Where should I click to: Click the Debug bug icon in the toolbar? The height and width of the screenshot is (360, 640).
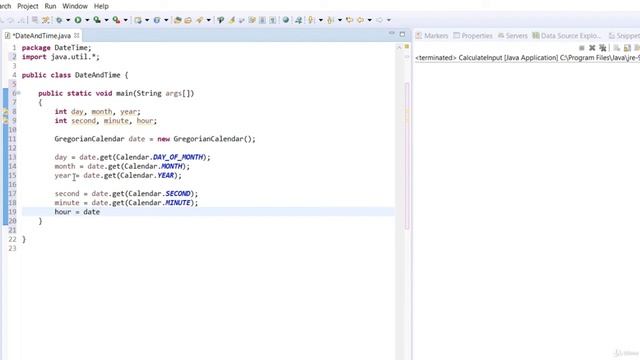tap(59, 20)
